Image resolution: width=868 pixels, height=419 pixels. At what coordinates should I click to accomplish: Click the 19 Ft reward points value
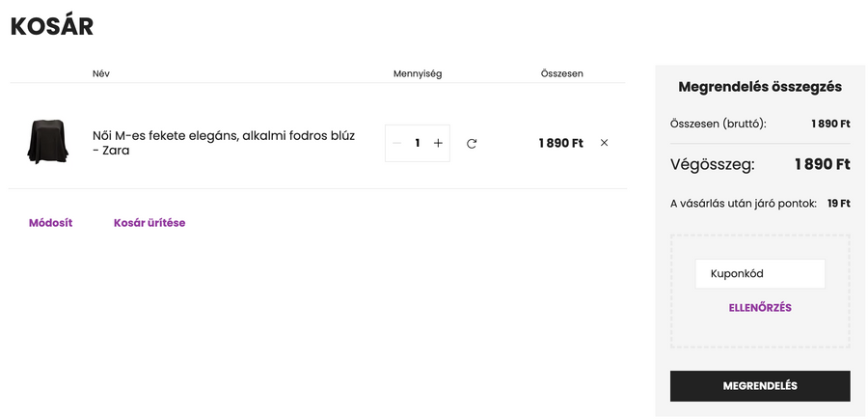pyautogui.click(x=838, y=204)
